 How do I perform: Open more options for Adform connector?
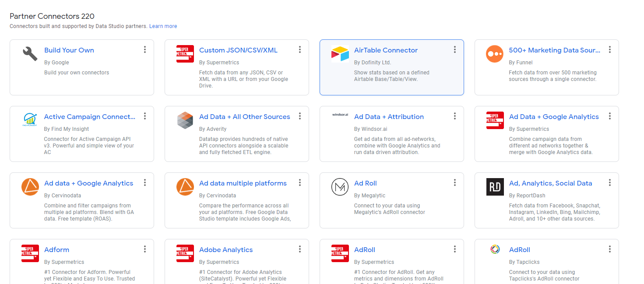145,249
